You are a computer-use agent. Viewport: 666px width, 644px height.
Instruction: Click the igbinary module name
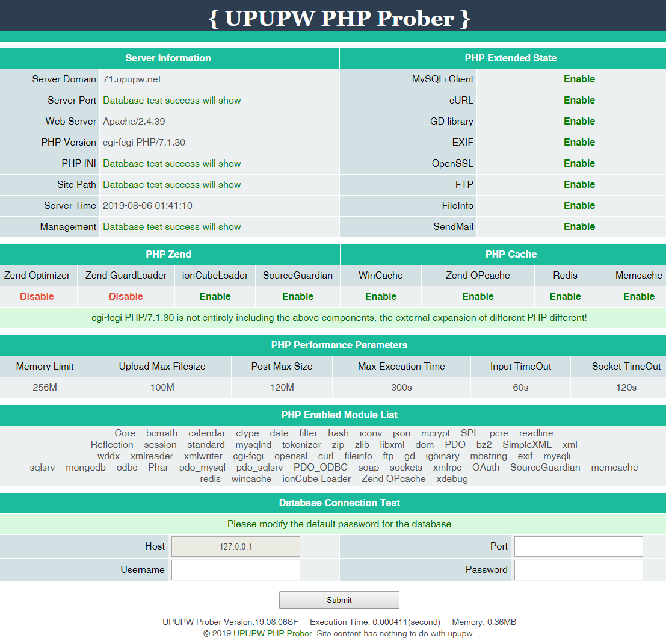click(x=442, y=456)
